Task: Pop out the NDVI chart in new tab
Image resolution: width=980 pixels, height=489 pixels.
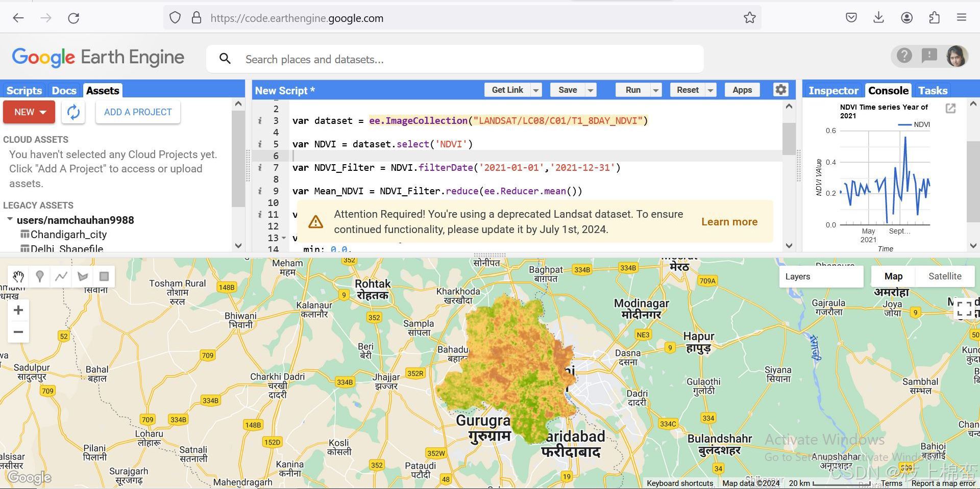Action: [x=950, y=108]
